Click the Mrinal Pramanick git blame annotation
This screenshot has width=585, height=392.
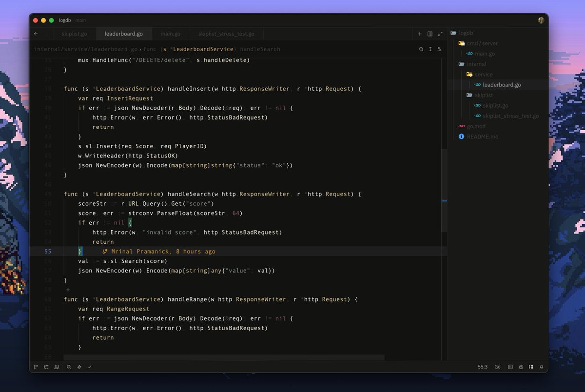(159, 252)
